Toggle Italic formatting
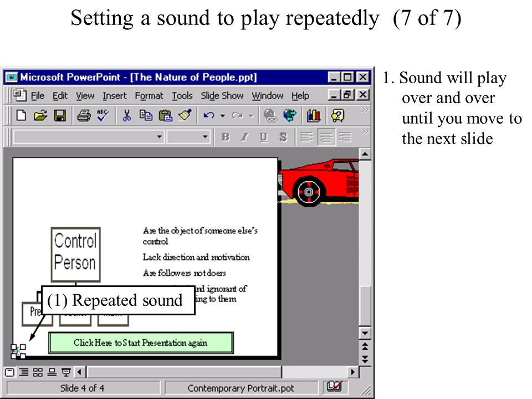 tap(244, 137)
